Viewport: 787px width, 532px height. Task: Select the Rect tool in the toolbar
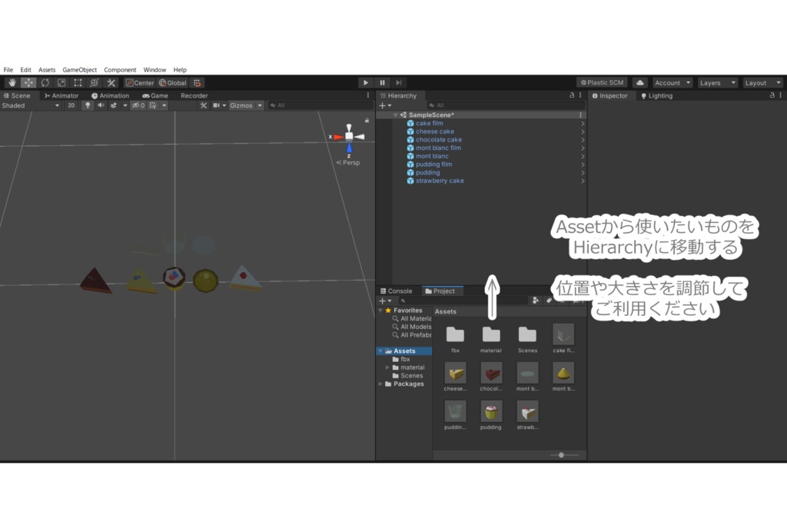[x=78, y=83]
